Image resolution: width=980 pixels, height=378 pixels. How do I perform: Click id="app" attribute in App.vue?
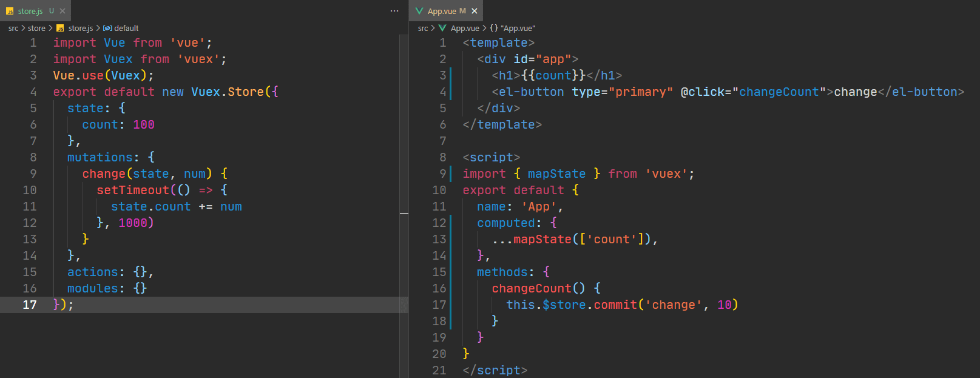click(x=542, y=59)
